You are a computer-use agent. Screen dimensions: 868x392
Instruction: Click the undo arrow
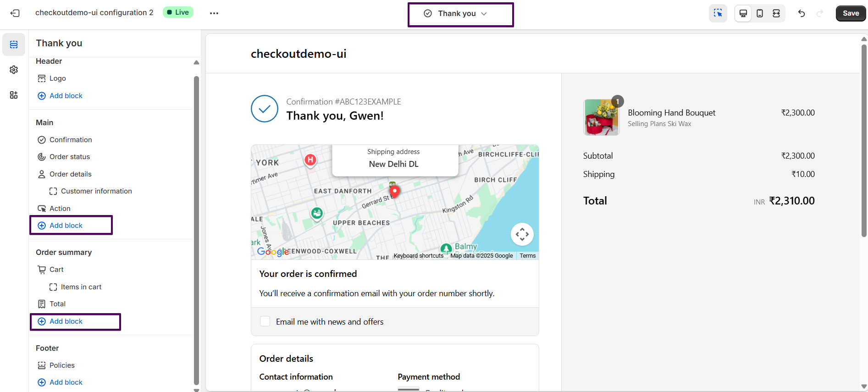coord(802,13)
